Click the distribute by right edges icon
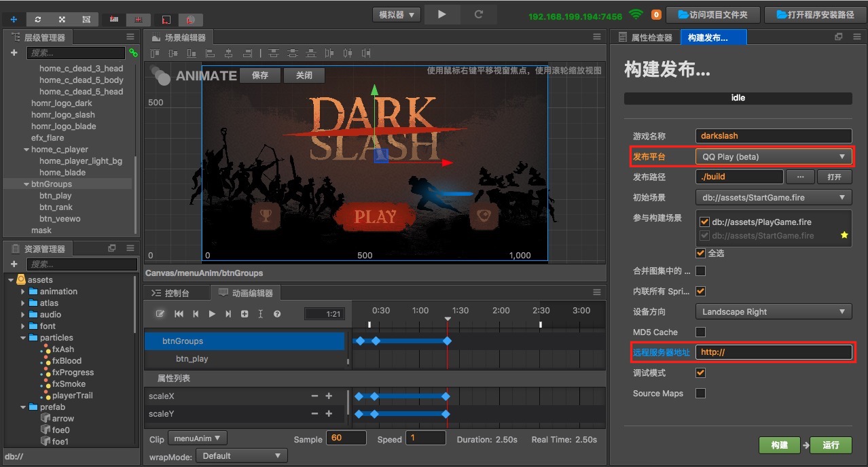This screenshot has width=868, height=467. point(367,53)
